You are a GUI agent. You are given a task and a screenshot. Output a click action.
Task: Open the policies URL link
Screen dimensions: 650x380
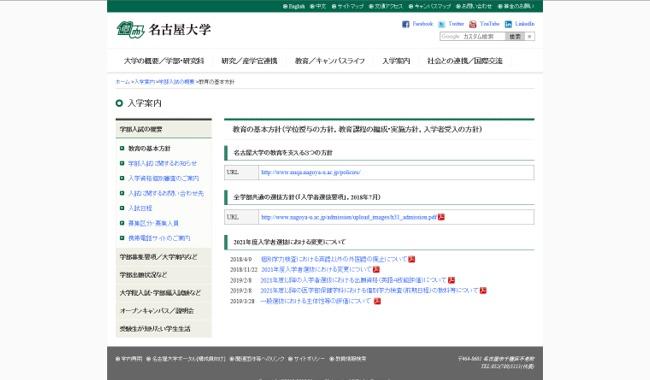click(x=311, y=172)
